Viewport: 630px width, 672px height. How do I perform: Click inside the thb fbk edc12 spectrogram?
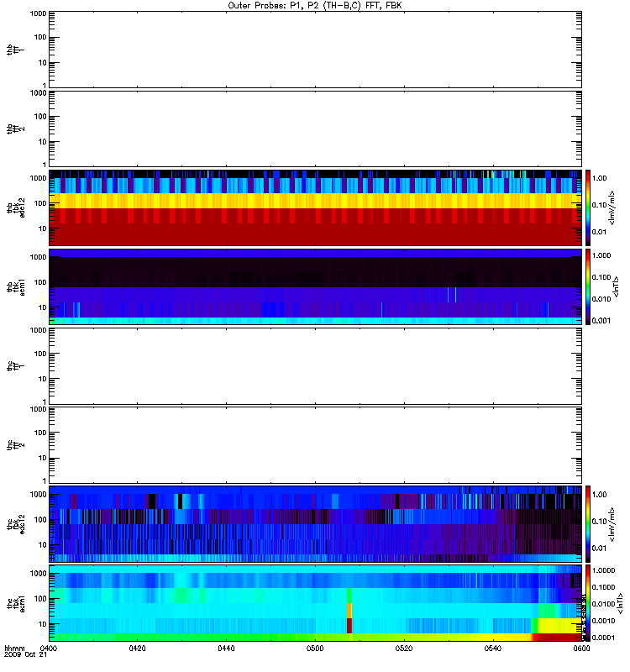[315, 207]
